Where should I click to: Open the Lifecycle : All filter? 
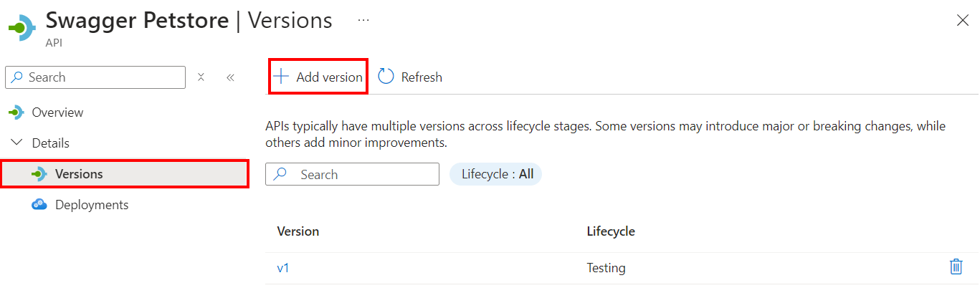coord(496,174)
